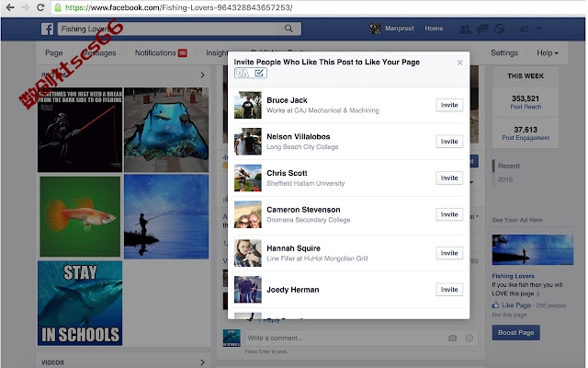Open the Help dropdown menu
Screen dimensions: 588x368
[548, 53]
